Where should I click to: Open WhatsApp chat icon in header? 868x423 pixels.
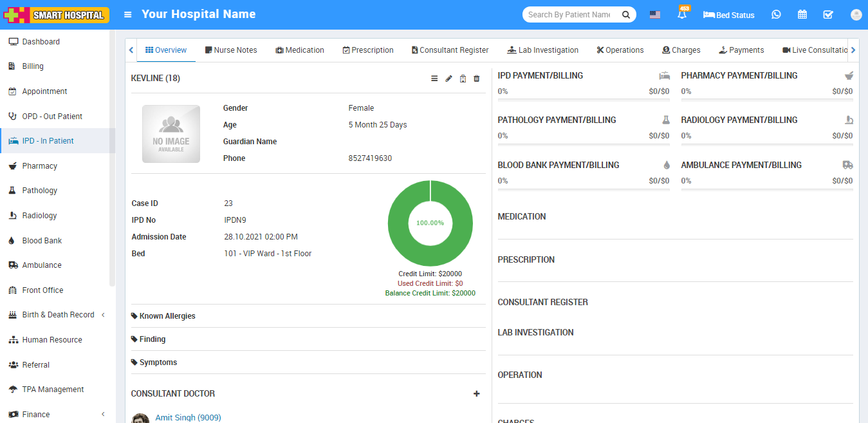[x=776, y=15]
